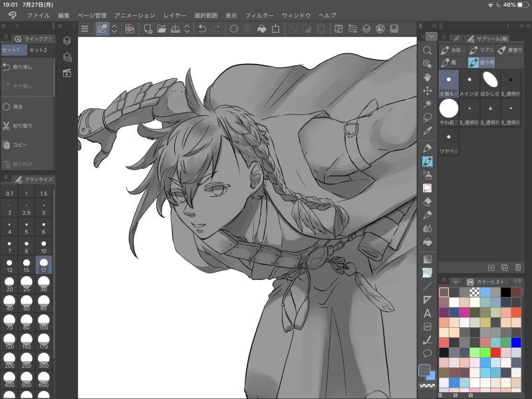The width and height of the screenshot is (532, 399).
Task: Open the layer palette stack icon left sidebar
Action: coord(67,41)
